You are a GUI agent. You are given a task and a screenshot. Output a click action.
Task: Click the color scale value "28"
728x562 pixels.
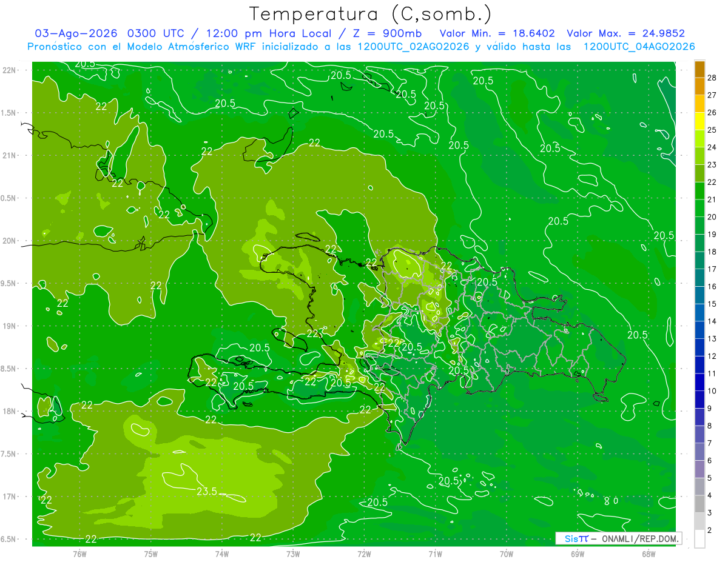712,77
